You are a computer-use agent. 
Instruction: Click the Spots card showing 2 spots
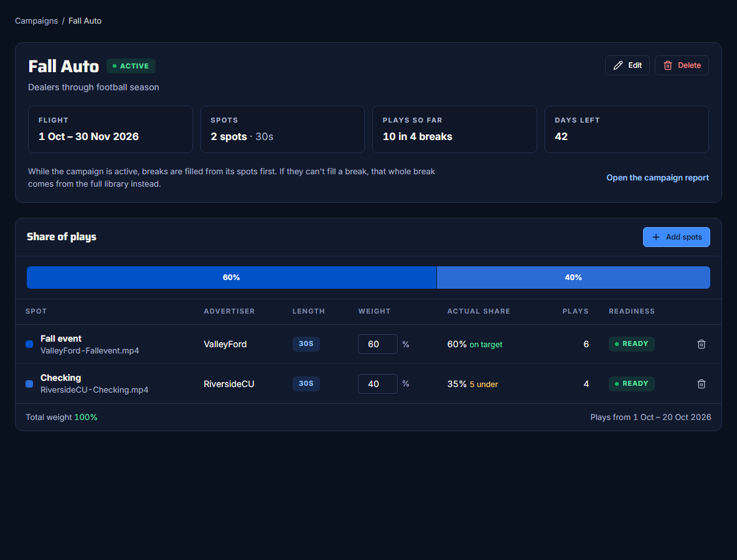(283, 129)
